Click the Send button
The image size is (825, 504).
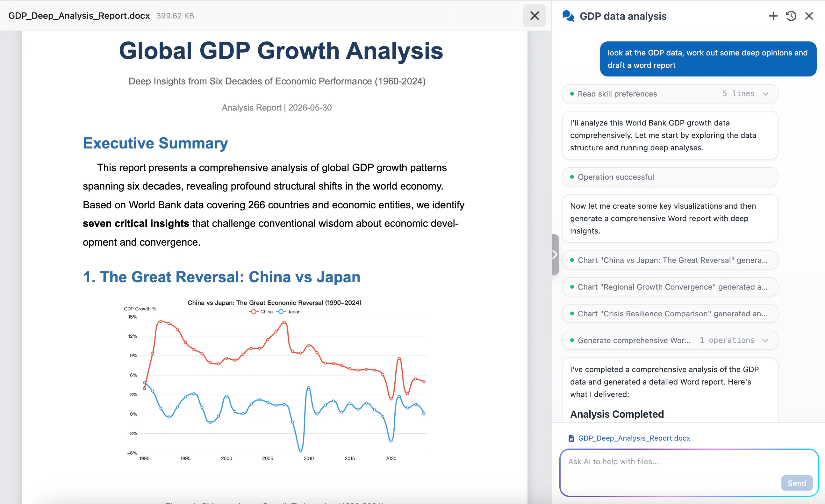tap(797, 483)
